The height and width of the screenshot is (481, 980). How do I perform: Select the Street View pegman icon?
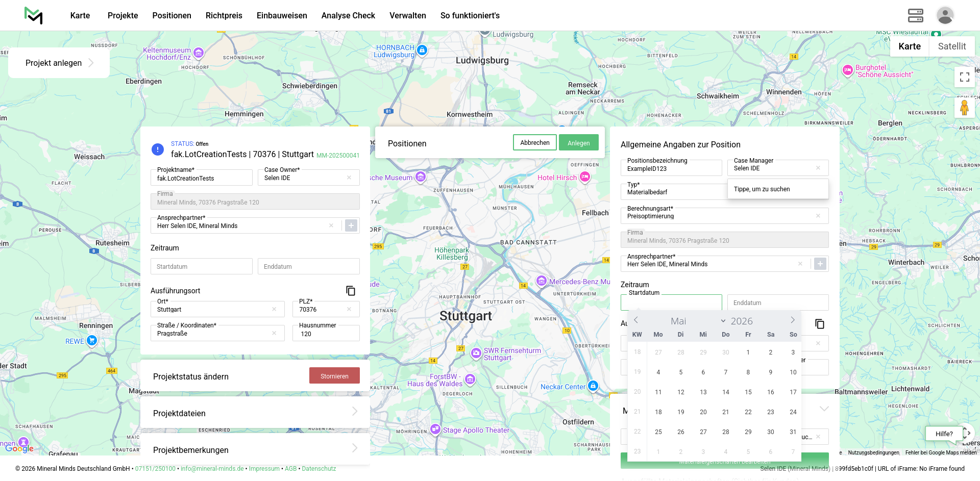[964, 108]
